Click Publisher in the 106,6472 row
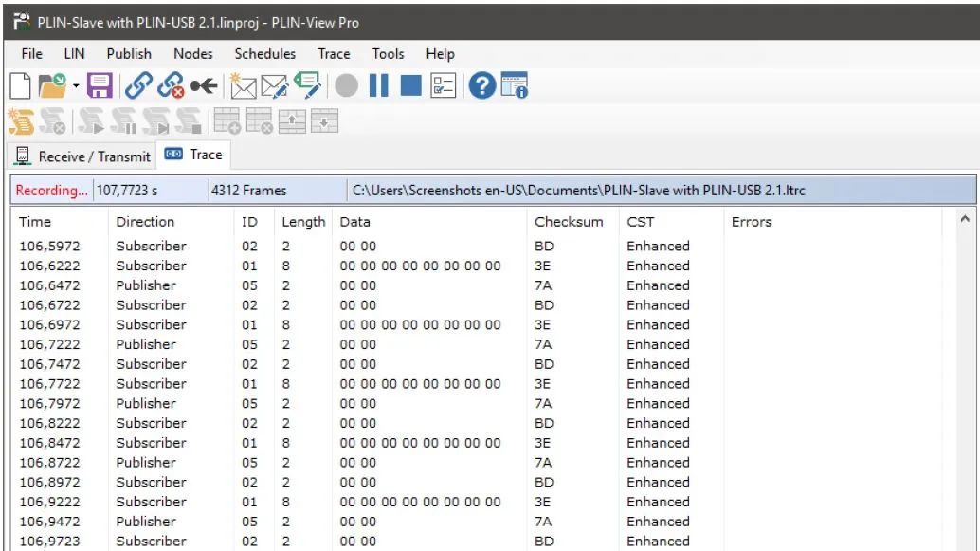The height and width of the screenshot is (551, 980). 146,285
